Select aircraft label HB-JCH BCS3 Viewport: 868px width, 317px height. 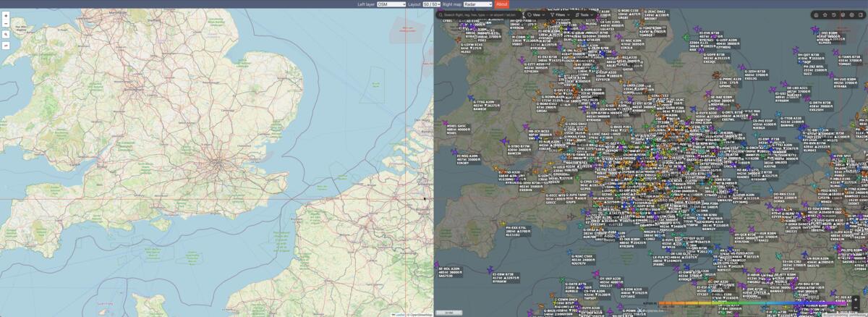(540, 135)
